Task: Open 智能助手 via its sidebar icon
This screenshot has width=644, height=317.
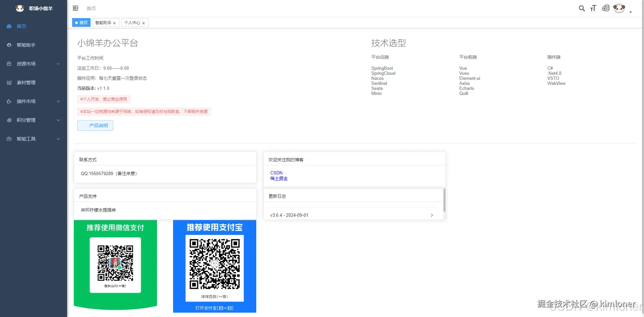Action: click(x=9, y=45)
